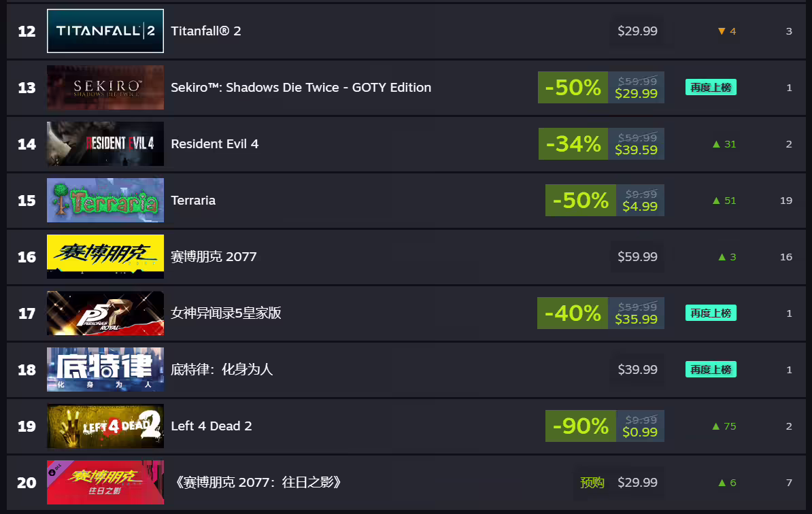Click the 底特律 game thumbnail image

pyautogui.click(x=105, y=369)
